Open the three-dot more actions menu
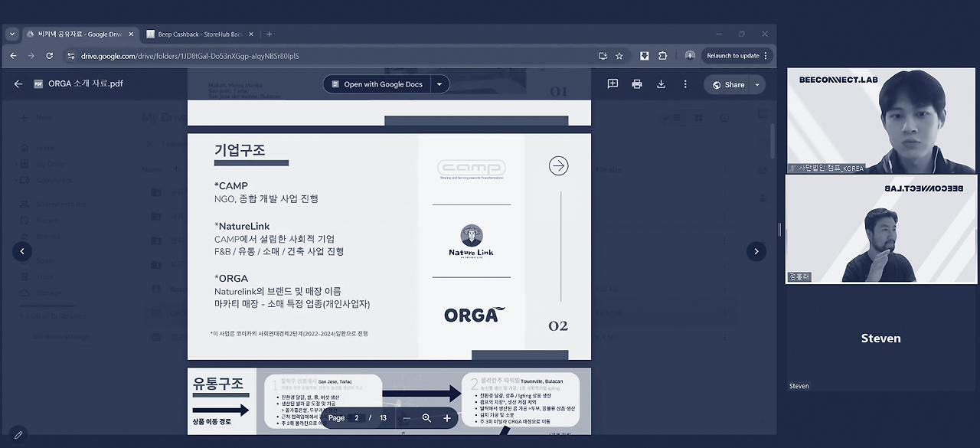Image resolution: width=980 pixels, height=448 pixels. (684, 84)
